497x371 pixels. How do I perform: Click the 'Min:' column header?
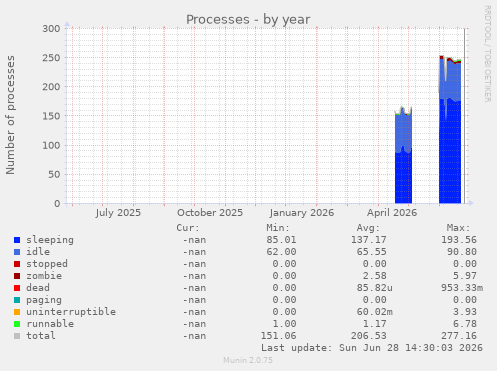coord(278,228)
